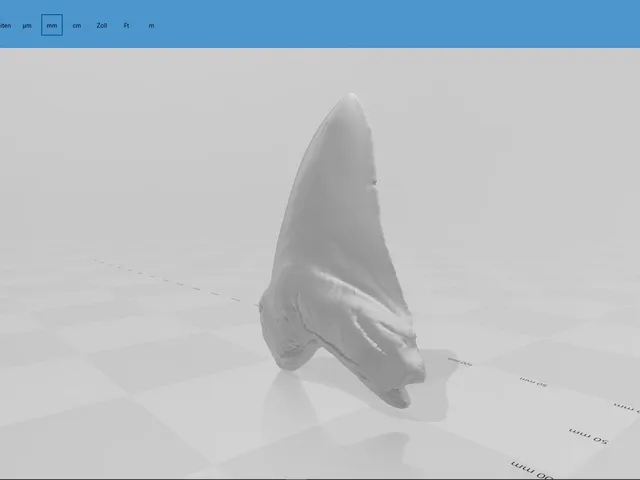Set measurement unit to Ft
This screenshot has height=480, width=640.
[x=127, y=25]
